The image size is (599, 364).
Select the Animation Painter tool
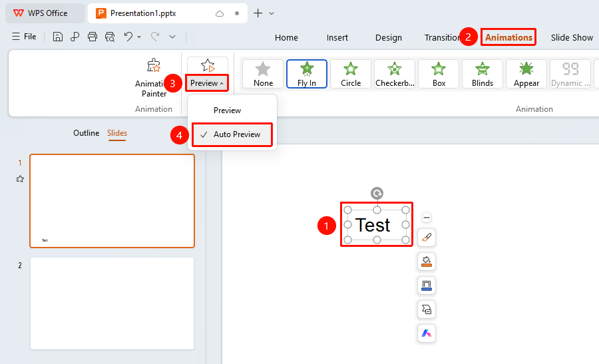[x=154, y=79]
